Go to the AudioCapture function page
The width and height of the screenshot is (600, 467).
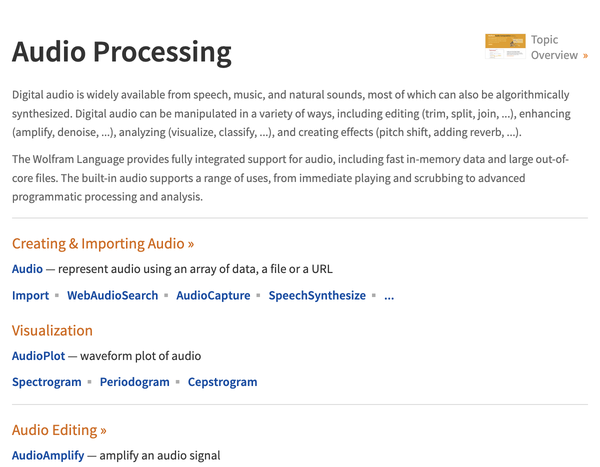[213, 296]
